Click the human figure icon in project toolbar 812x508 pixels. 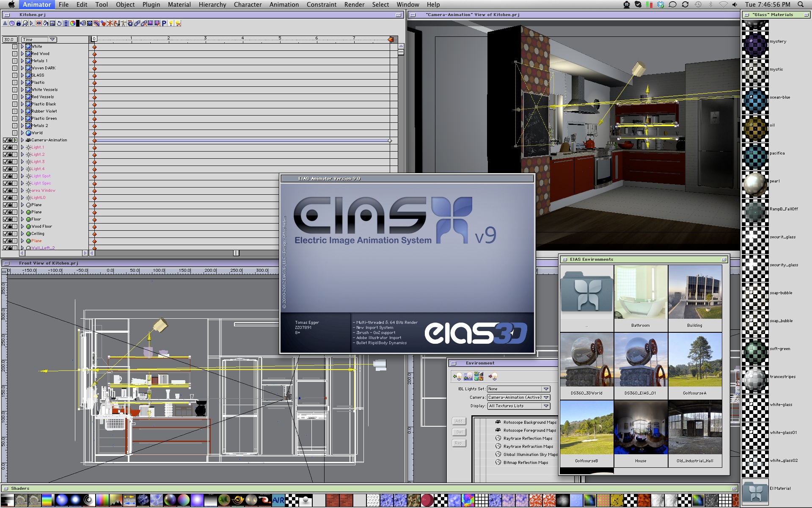tap(124, 23)
